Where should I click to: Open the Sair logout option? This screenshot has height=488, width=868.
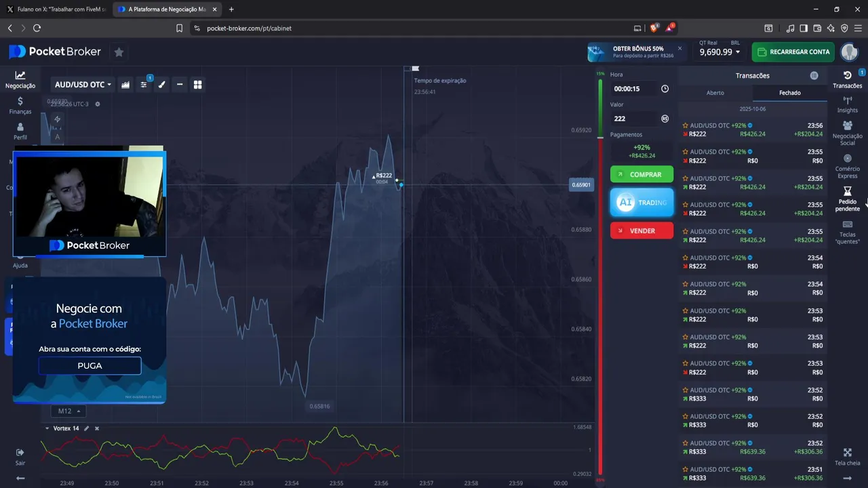click(x=20, y=457)
